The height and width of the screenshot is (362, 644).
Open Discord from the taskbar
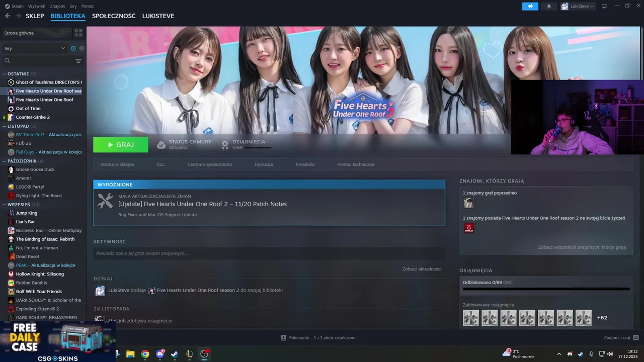tap(160, 354)
